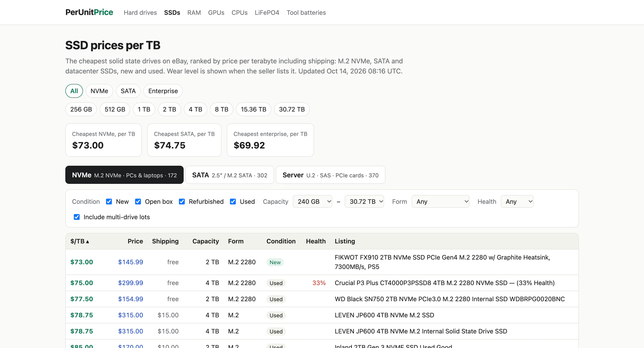Select the NVMe M.2 tab
The image size is (644, 348).
coord(124,175)
